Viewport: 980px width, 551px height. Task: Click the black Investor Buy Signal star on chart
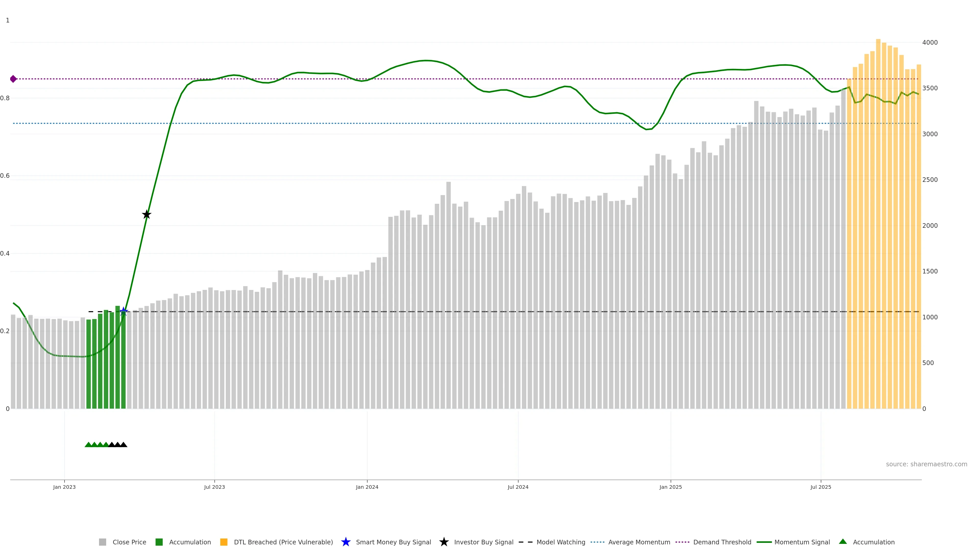(146, 215)
